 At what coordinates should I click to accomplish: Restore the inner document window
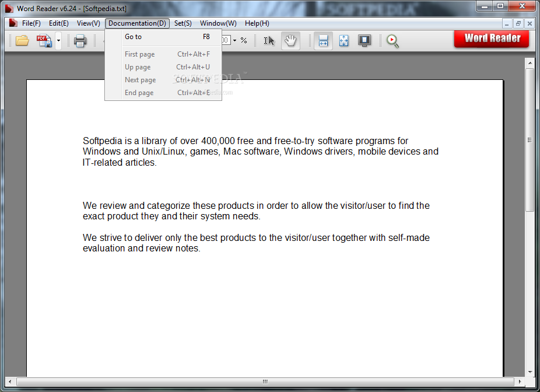tap(518, 23)
